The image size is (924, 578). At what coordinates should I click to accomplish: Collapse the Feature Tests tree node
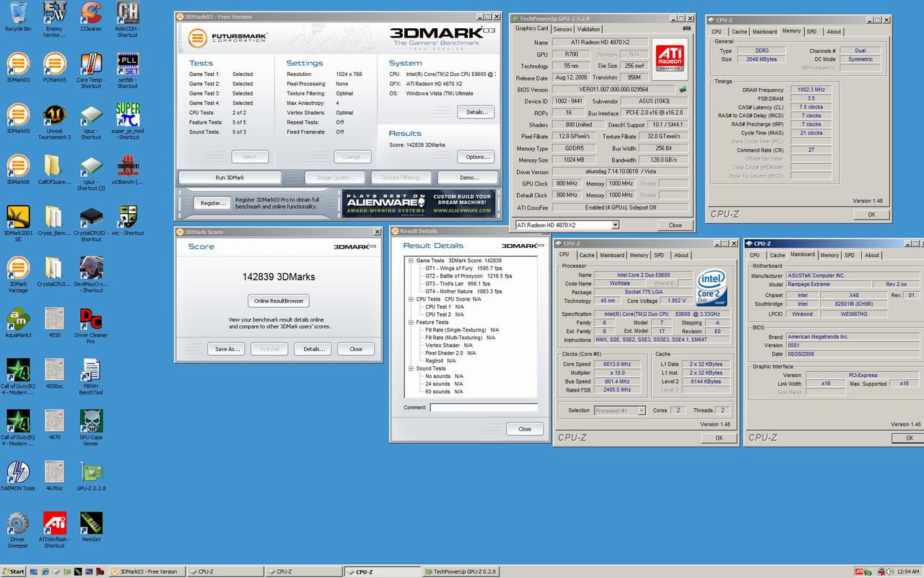tap(411, 322)
